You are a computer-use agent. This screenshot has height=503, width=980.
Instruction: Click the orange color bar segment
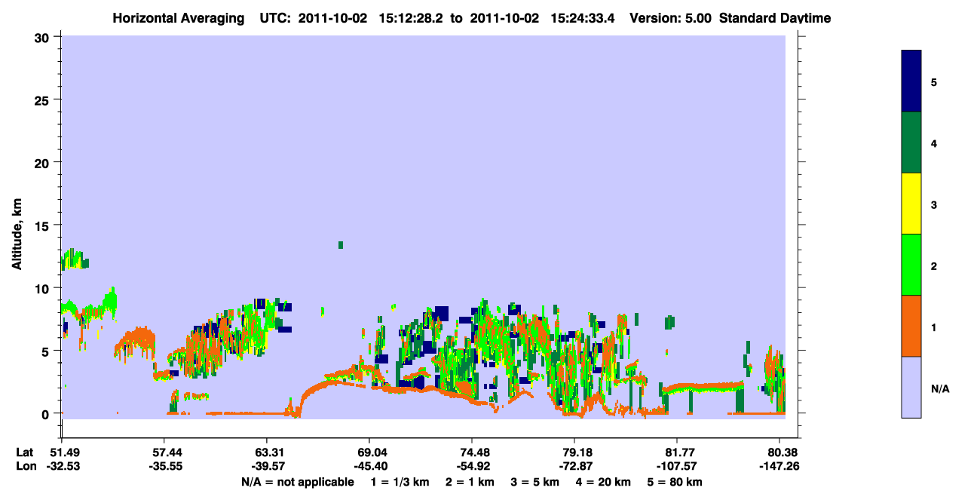[911, 326]
